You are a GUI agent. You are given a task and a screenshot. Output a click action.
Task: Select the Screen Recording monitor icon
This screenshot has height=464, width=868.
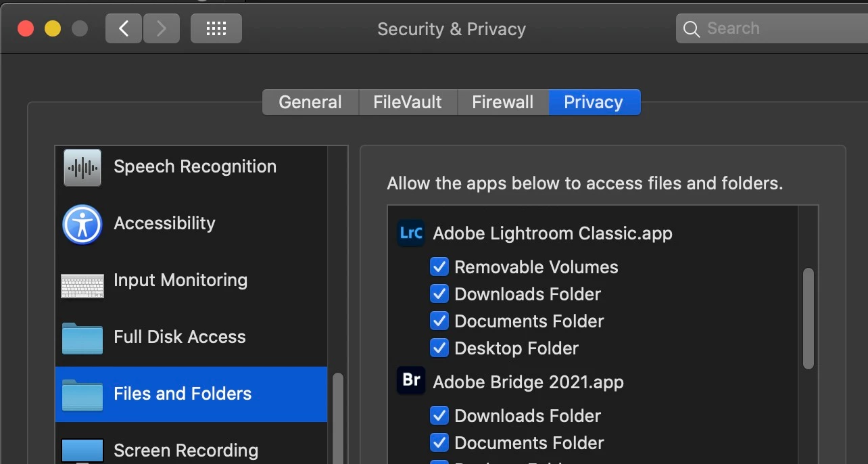82,451
